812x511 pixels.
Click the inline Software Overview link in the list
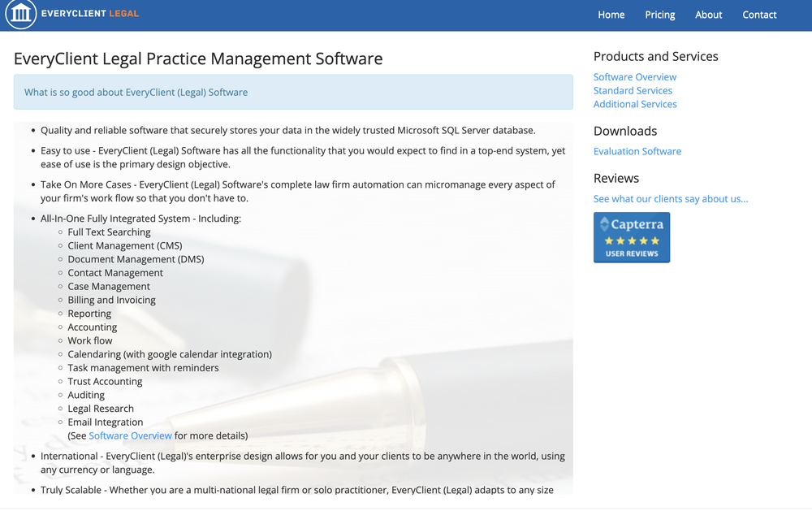click(130, 435)
